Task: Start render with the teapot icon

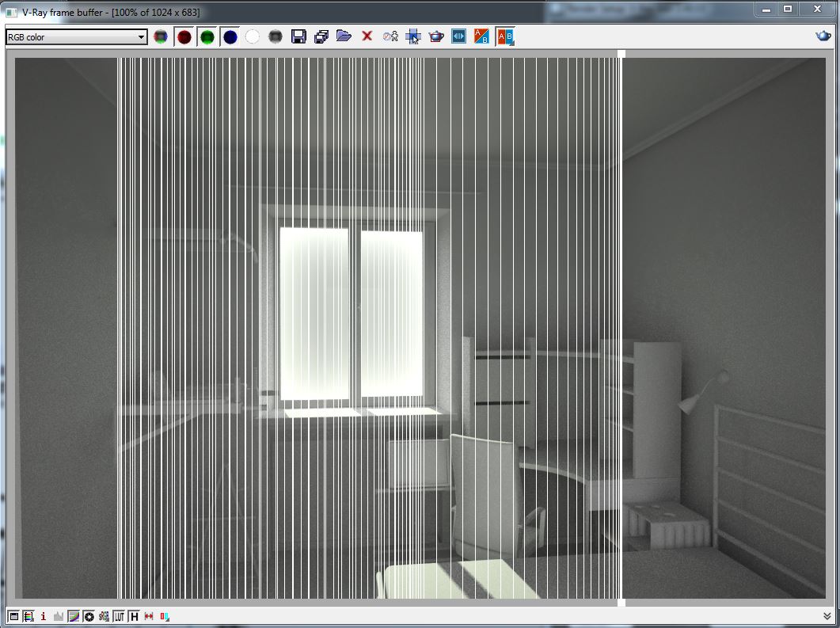Action: click(x=435, y=36)
